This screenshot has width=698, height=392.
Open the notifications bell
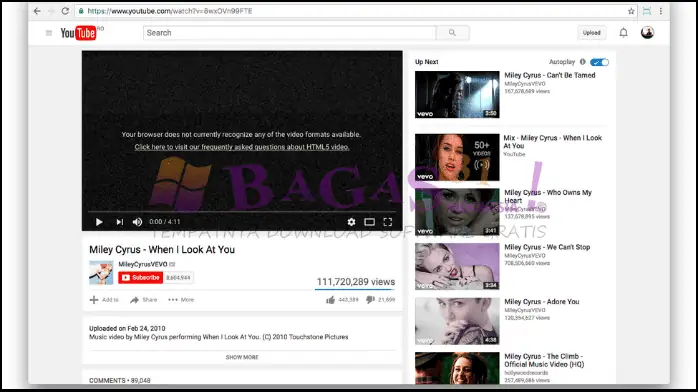click(623, 32)
